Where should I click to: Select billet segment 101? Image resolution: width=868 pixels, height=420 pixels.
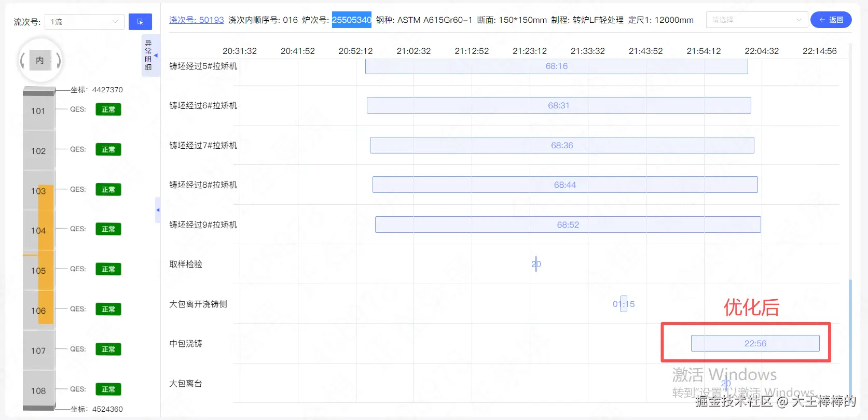38,111
